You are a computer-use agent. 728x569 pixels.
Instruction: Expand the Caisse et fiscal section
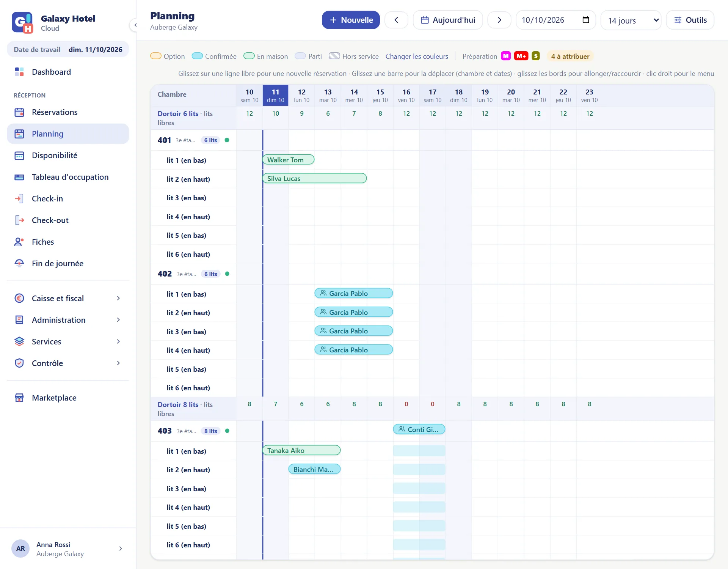coord(68,298)
